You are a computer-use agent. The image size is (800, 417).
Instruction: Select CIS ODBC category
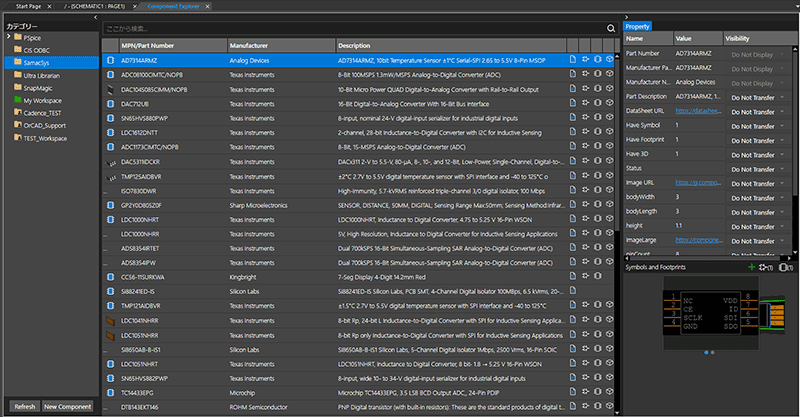[x=36, y=50]
